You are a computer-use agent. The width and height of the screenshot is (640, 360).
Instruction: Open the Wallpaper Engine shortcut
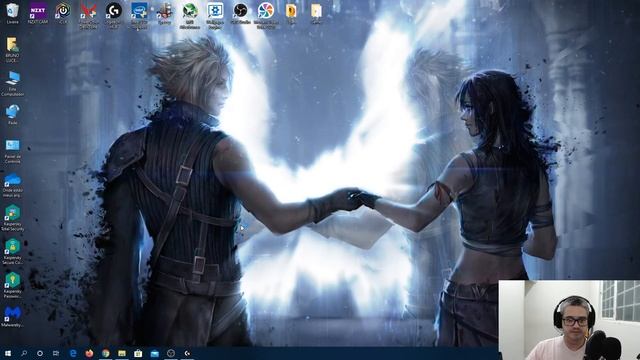tap(215, 16)
